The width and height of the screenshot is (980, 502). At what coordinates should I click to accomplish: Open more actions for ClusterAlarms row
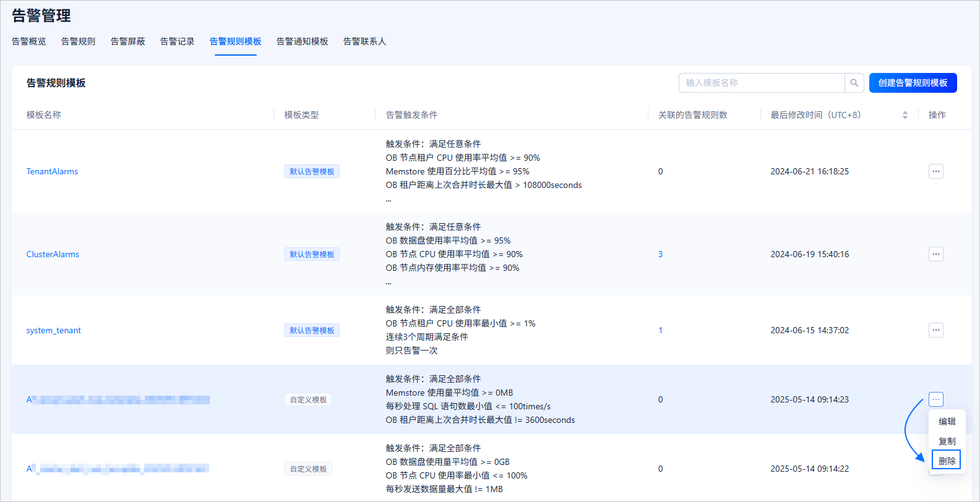click(936, 254)
